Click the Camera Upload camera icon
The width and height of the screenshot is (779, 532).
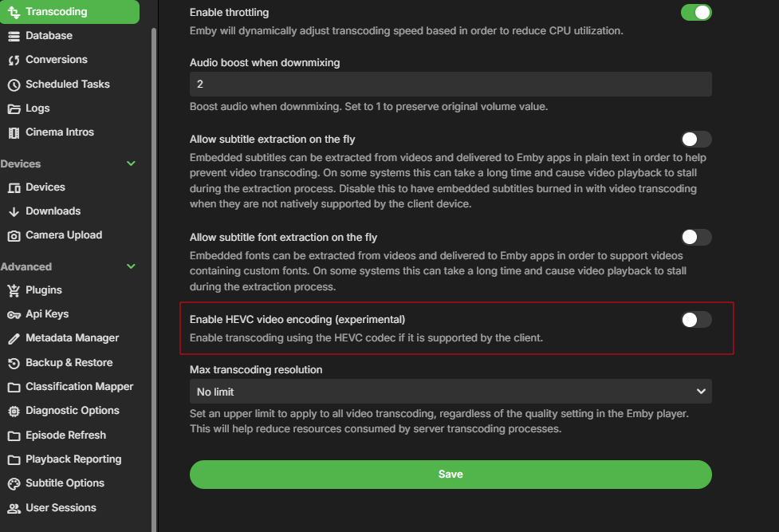[14, 235]
